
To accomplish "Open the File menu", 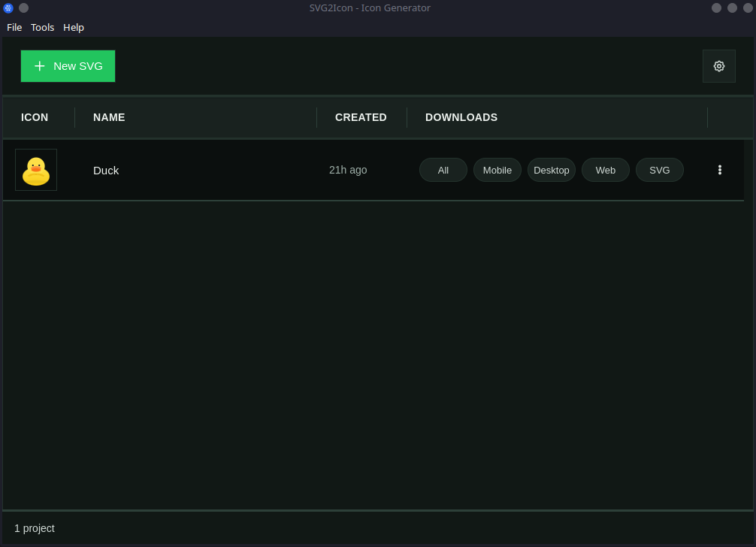I will [14, 27].
